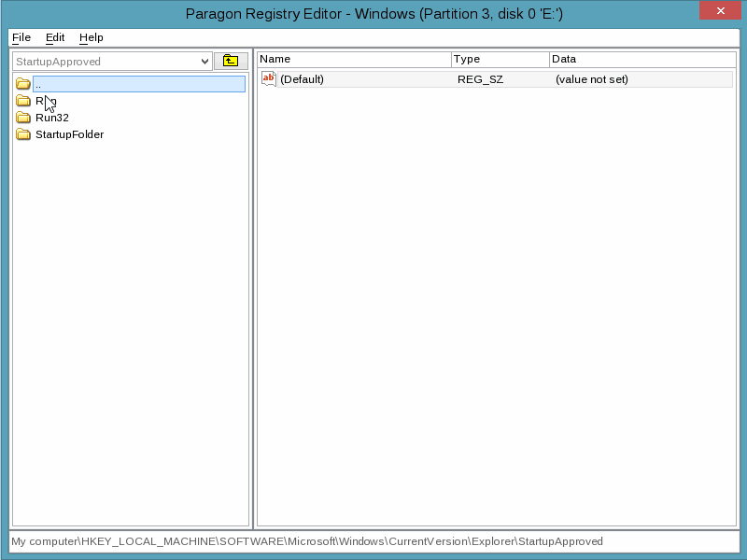Sort by the Data column header

(x=642, y=59)
